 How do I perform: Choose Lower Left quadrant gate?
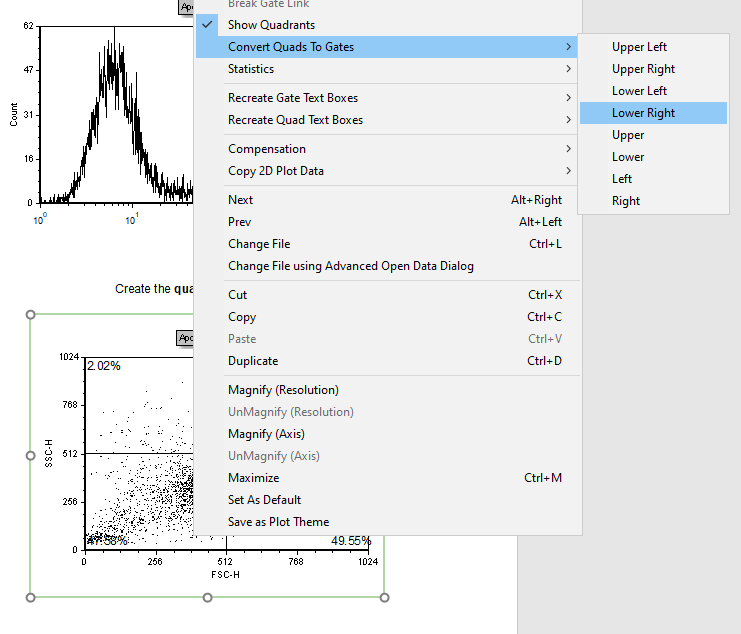653,91
